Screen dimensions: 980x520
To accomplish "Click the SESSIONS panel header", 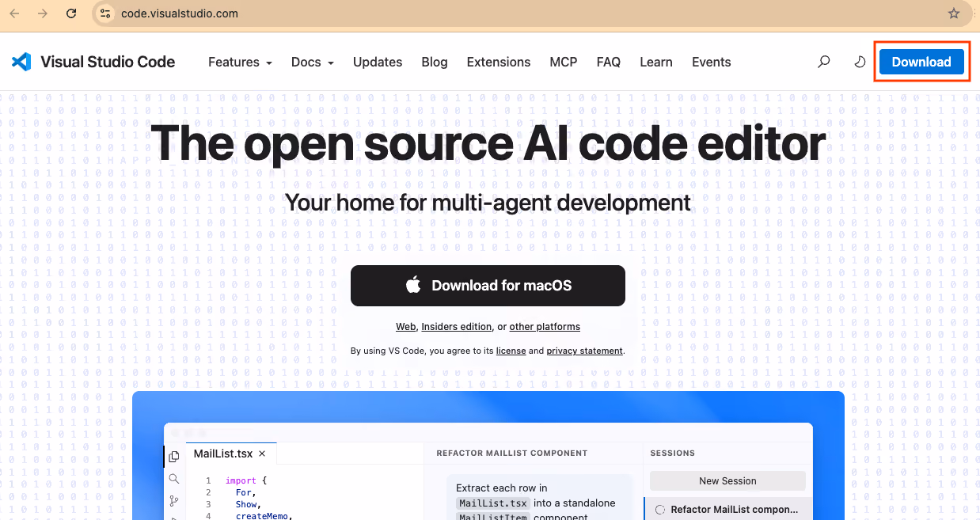I will [673, 454].
